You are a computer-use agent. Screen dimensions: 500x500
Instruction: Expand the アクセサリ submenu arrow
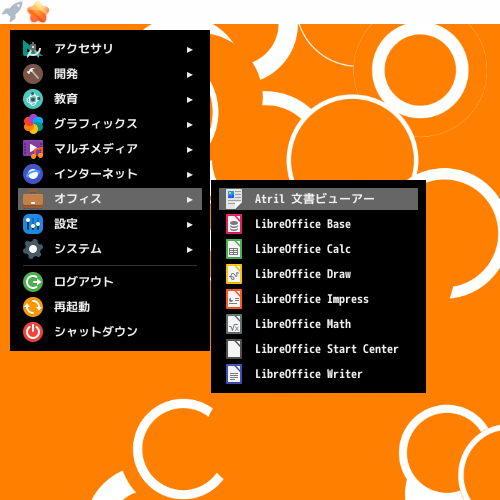click(189, 50)
